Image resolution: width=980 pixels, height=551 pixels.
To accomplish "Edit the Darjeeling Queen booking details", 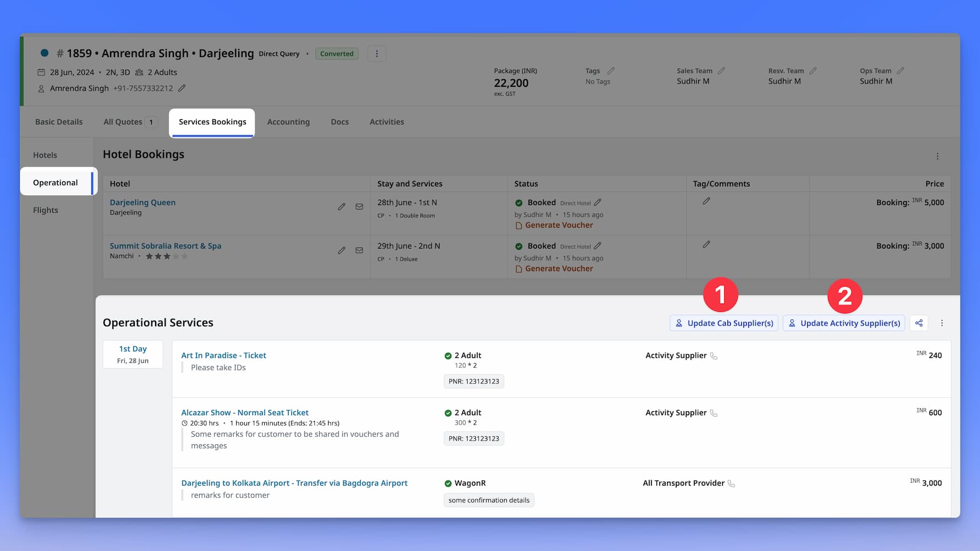I will click(x=341, y=206).
